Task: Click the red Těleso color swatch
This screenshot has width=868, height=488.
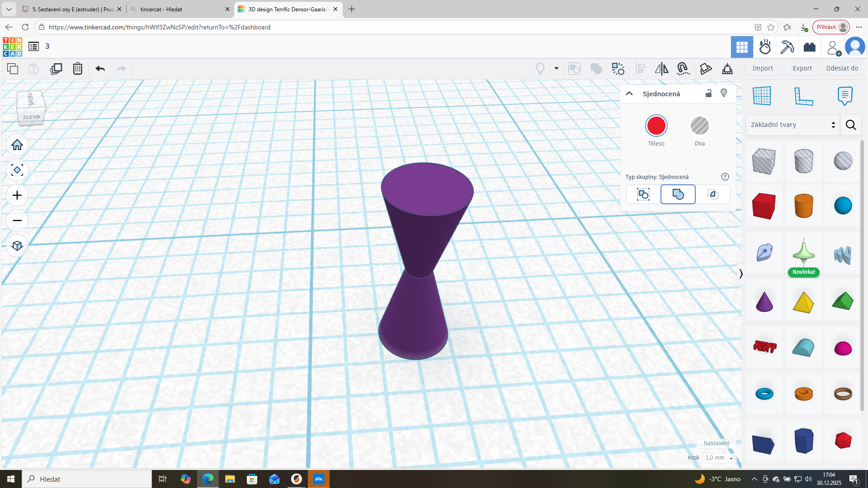Action: pos(656,126)
